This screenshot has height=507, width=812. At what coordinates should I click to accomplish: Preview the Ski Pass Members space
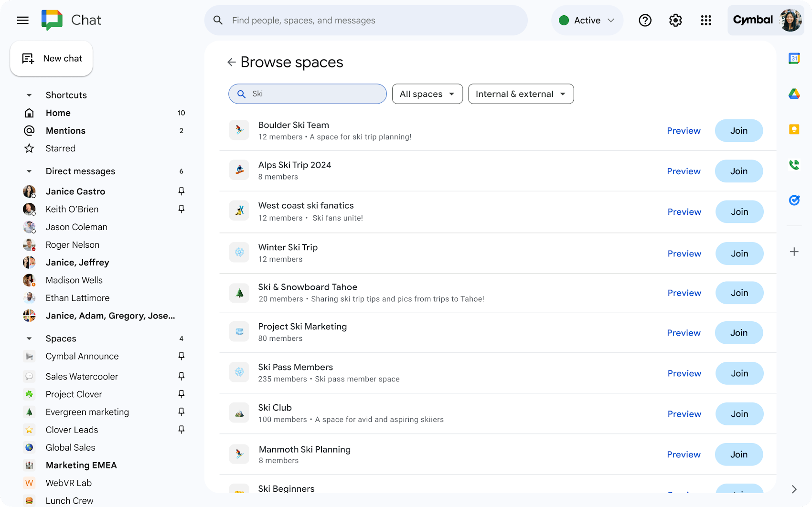click(684, 373)
